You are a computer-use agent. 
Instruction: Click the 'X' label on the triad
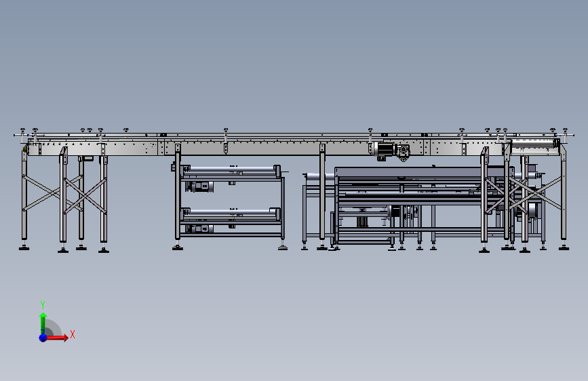pos(73,334)
